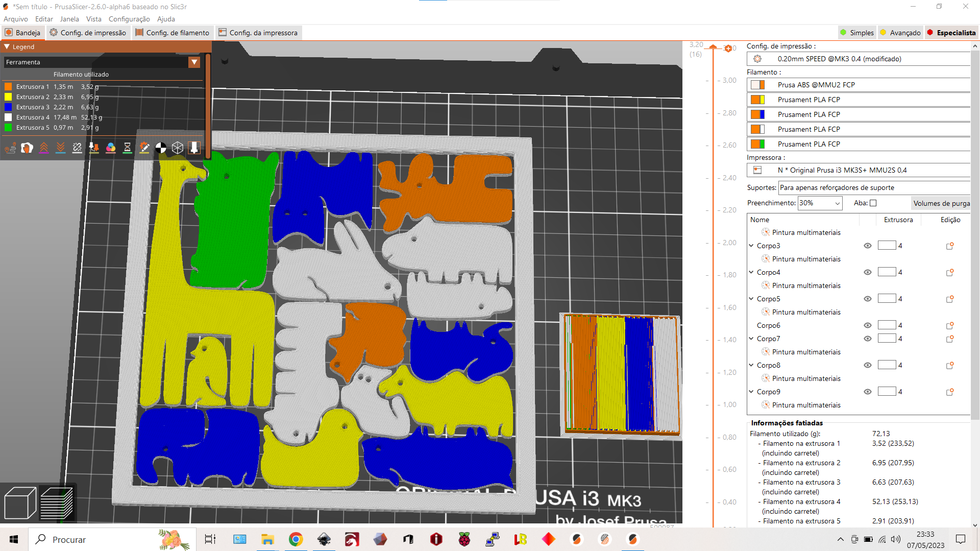Open the Arquivo menu
Image resolution: width=980 pixels, height=551 pixels.
pos(16,19)
